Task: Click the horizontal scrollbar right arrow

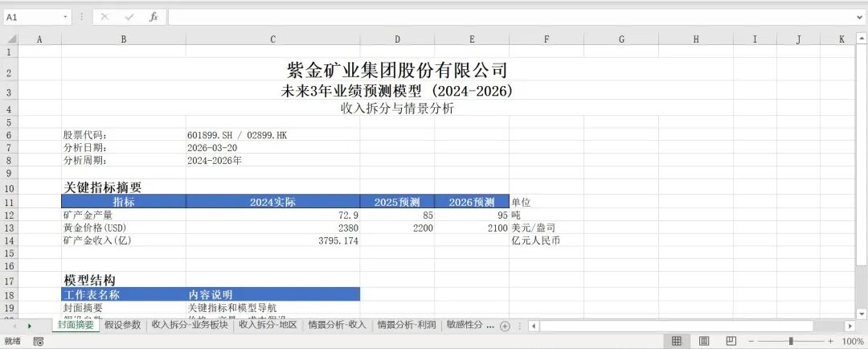Action: click(x=850, y=326)
